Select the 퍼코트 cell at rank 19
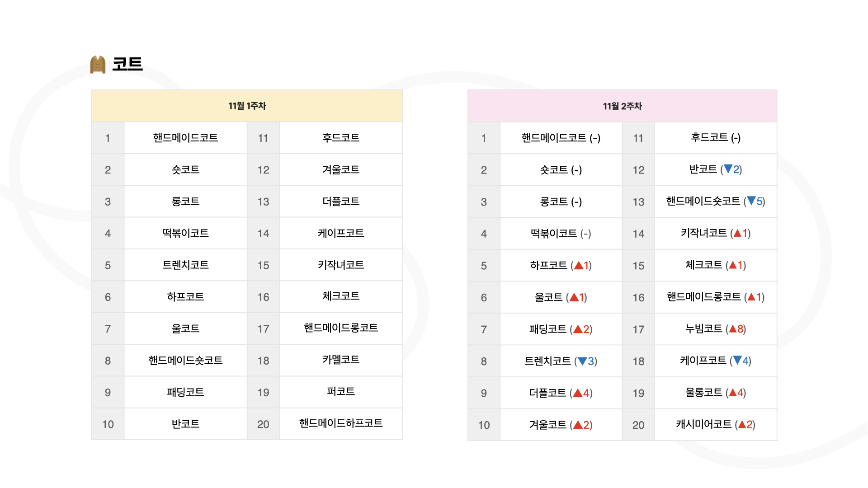The width and height of the screenshot is (868, 488). click(340, 391)
